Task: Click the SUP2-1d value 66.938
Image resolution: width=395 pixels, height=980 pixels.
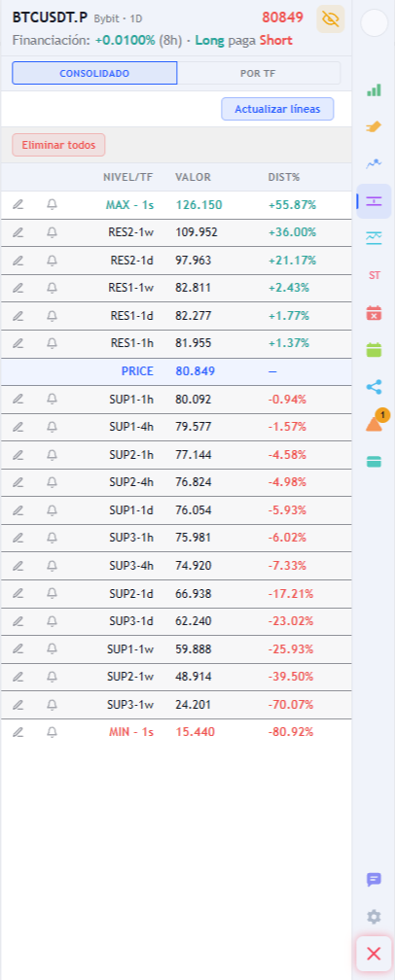Action: coord(194,593)
